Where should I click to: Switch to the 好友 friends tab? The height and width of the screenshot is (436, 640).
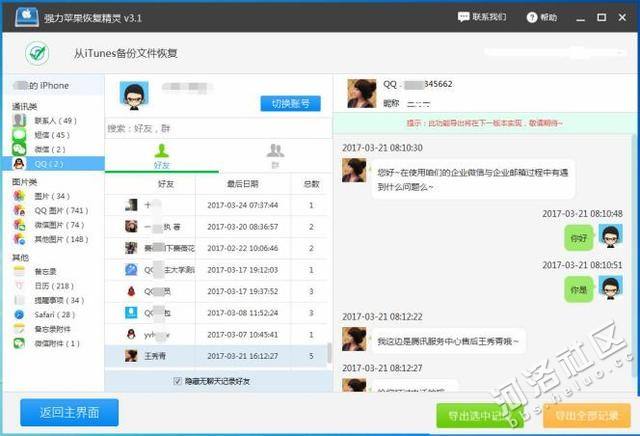click(162, 157)
